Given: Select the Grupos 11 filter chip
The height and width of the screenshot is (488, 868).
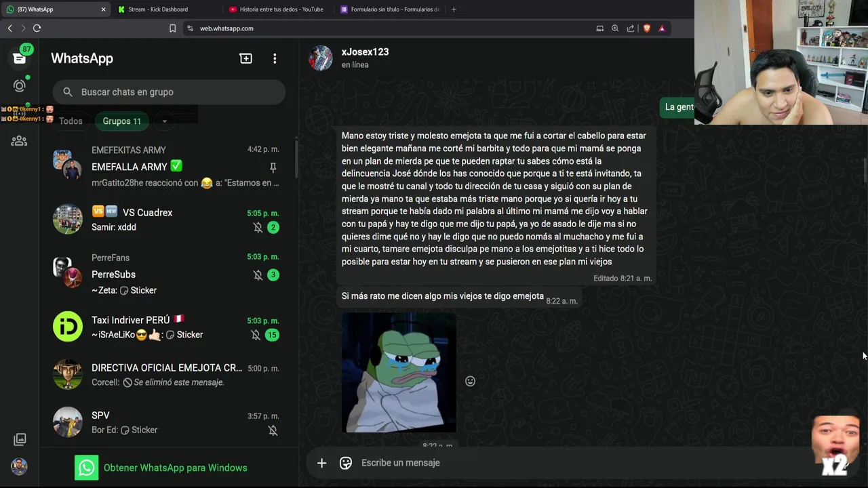Looking at the screenshot, I should 122,121.
